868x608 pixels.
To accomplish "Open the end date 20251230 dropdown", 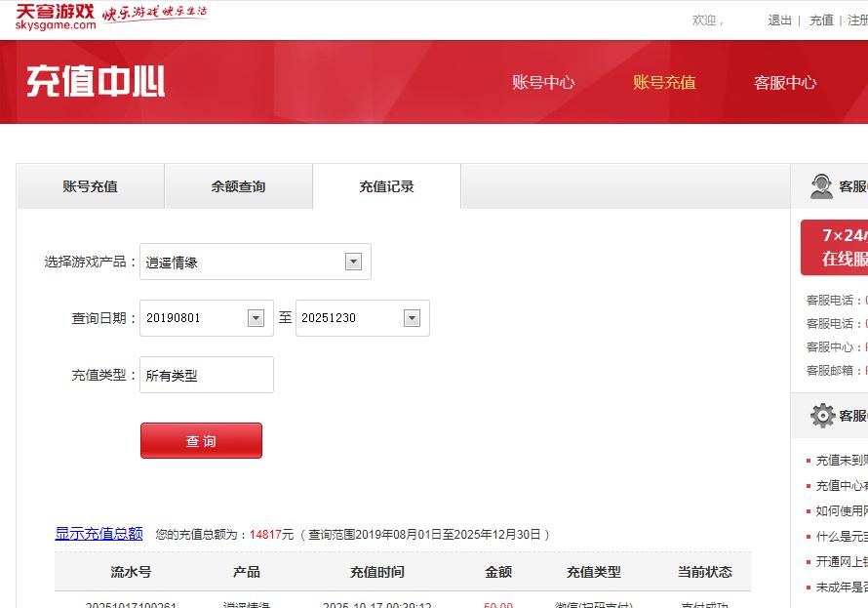I will 412,318.
